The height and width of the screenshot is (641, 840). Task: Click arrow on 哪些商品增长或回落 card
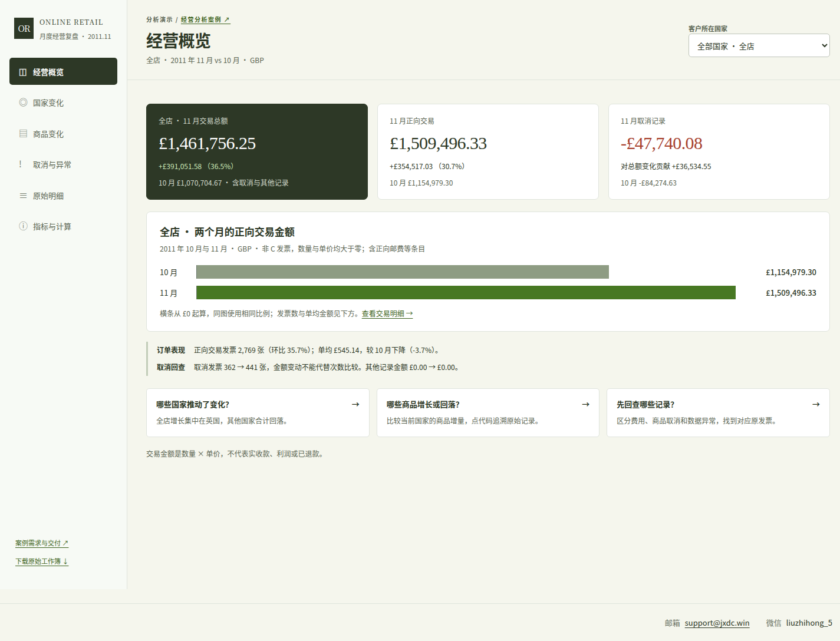tap(585, 404)
